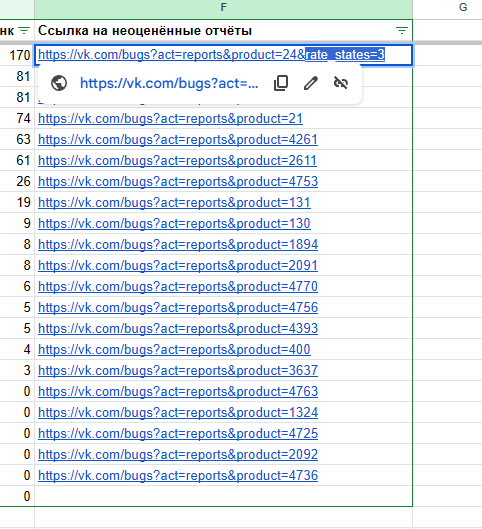
Task: Open the filter icon in left column header
Action: (x=24, y=31)
